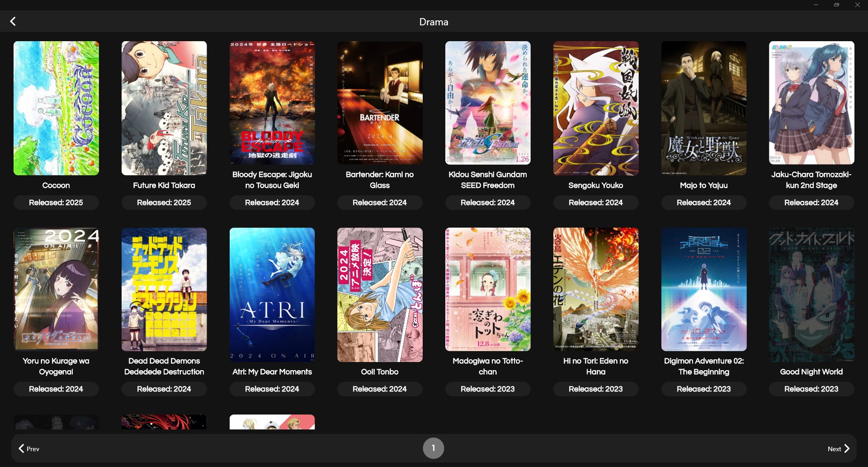Open the Gundam SEED Freedom poster
The image size is (868, 467).
point(488,103)
